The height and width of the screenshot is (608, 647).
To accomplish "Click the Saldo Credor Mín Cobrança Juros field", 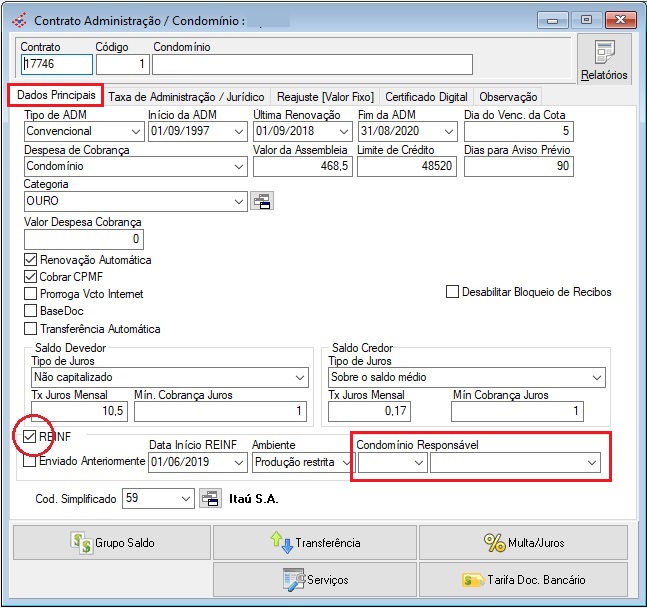I will [x=517, y=411].
